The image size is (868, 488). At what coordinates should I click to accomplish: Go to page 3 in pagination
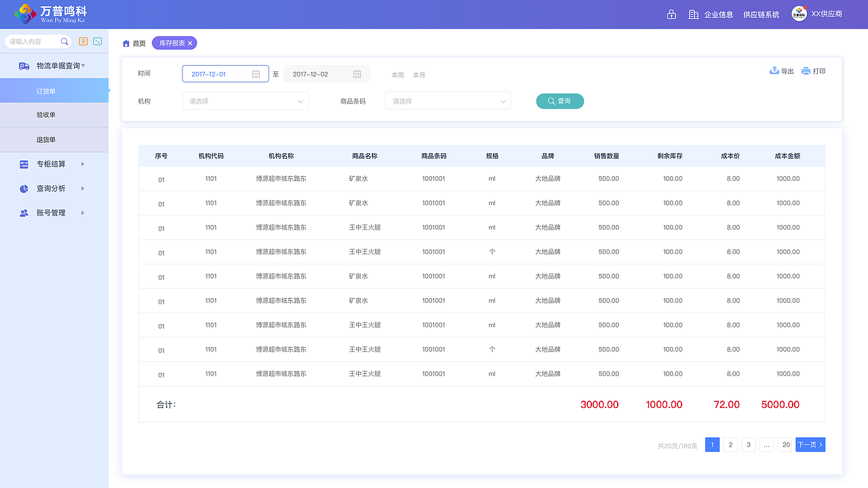click(x=749, y=445)
